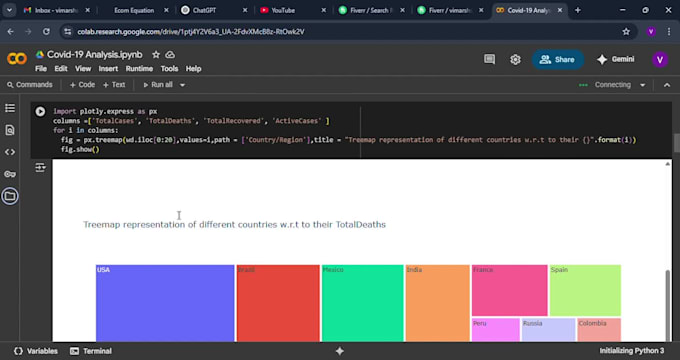This screenshot has height=360, width=680.
Task: Open the View menu
Action: (x=83, y=69)
